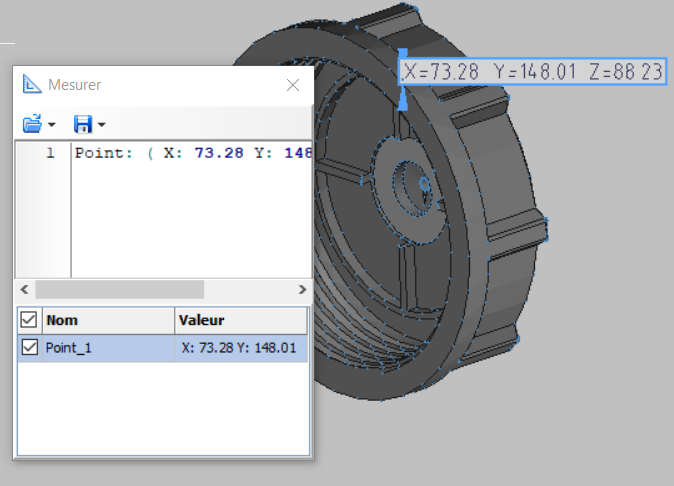Screen dimensions: 674x486
Task: Click the blue measured point marker on the model
Action: 403,82
